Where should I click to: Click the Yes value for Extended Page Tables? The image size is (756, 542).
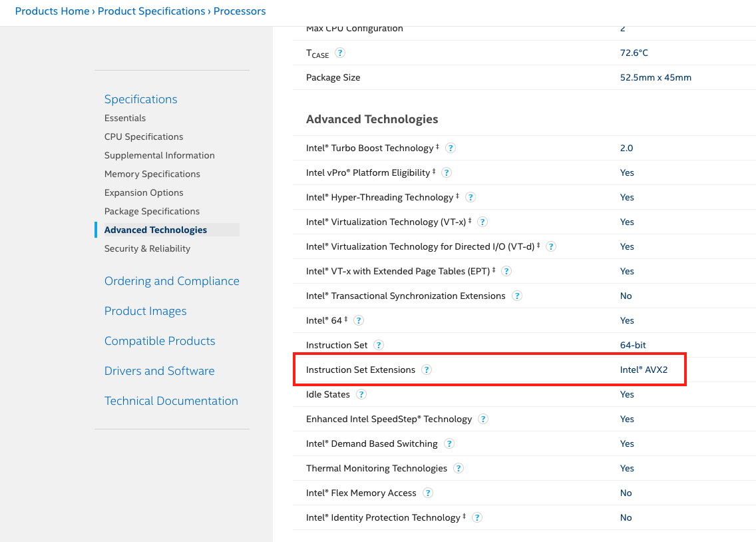tap(627, 271)
